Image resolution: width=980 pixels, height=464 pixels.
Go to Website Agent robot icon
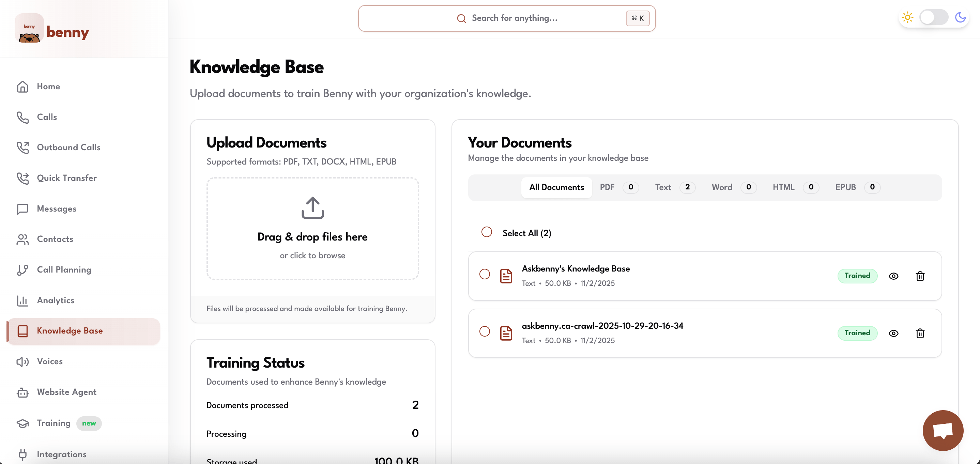coord(23,392)
